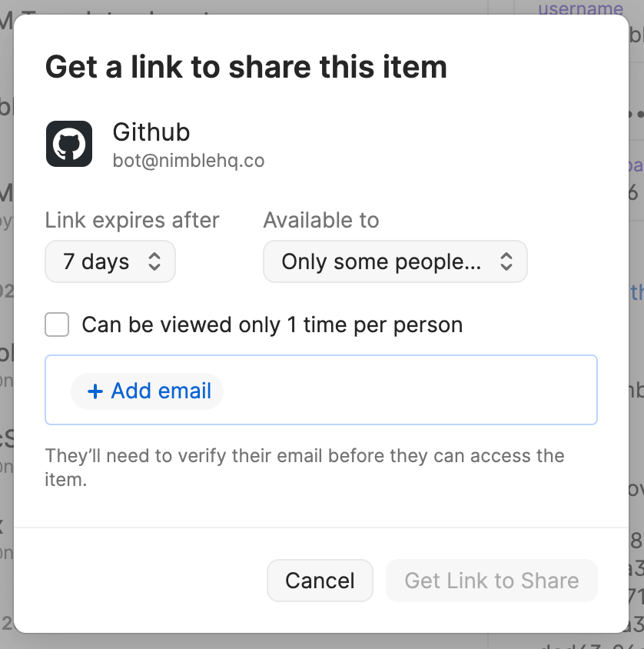The height and width of the screenshot is (649, 644).
Task: Click the 'Available to' label
Action: point(321,221)
